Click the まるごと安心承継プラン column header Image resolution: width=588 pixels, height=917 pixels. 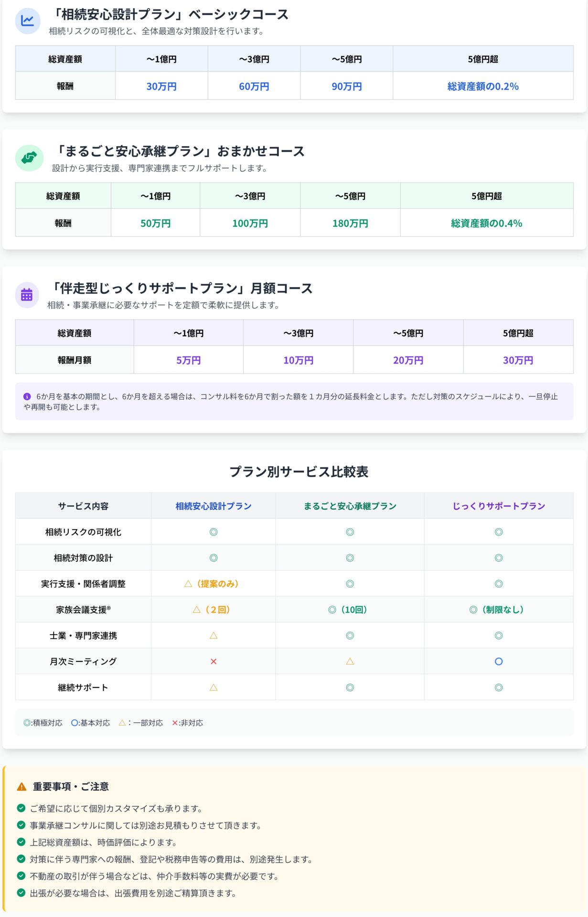pos(350,506)
